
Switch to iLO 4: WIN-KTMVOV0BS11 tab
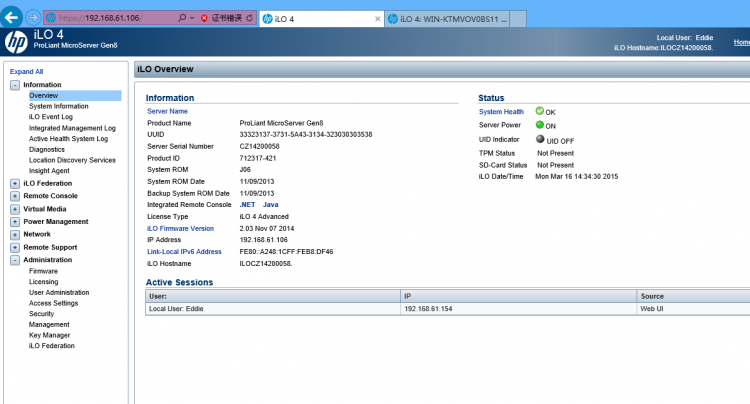click(447, 19)
